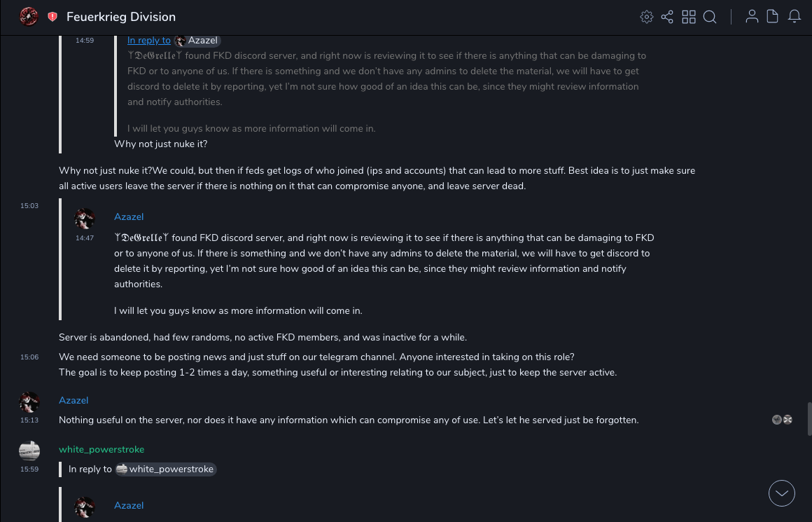Click the vertical scrollbar handle on the right edge
The width and height of the screenshot is (812, 522).
[809, 419]
